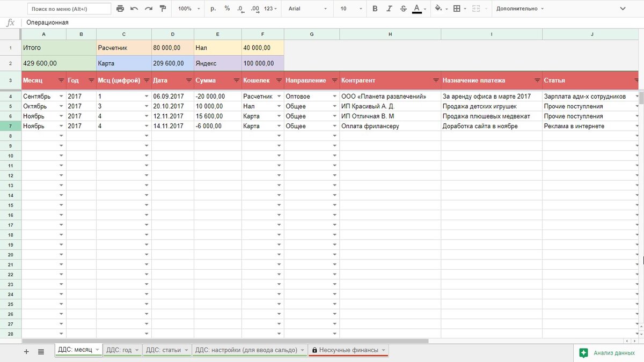Collapse the toolbar with the chevron
Screen dimensions: 644x362
623,9
